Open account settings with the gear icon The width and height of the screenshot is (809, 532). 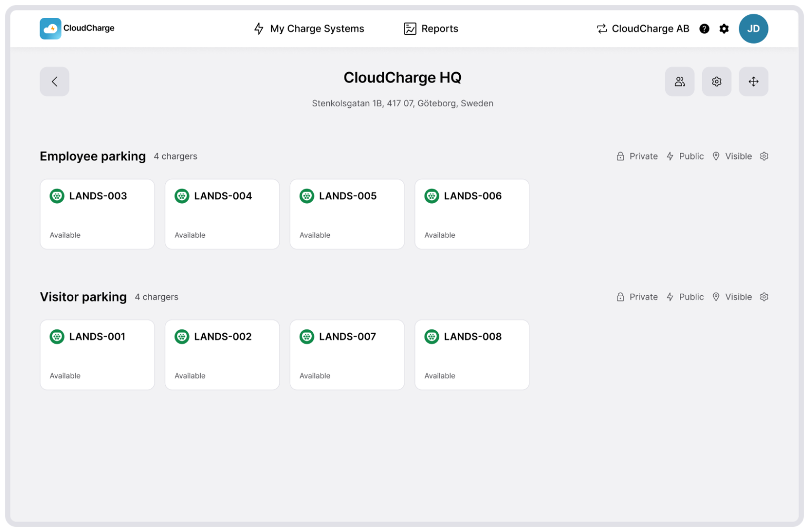[724, 29]
